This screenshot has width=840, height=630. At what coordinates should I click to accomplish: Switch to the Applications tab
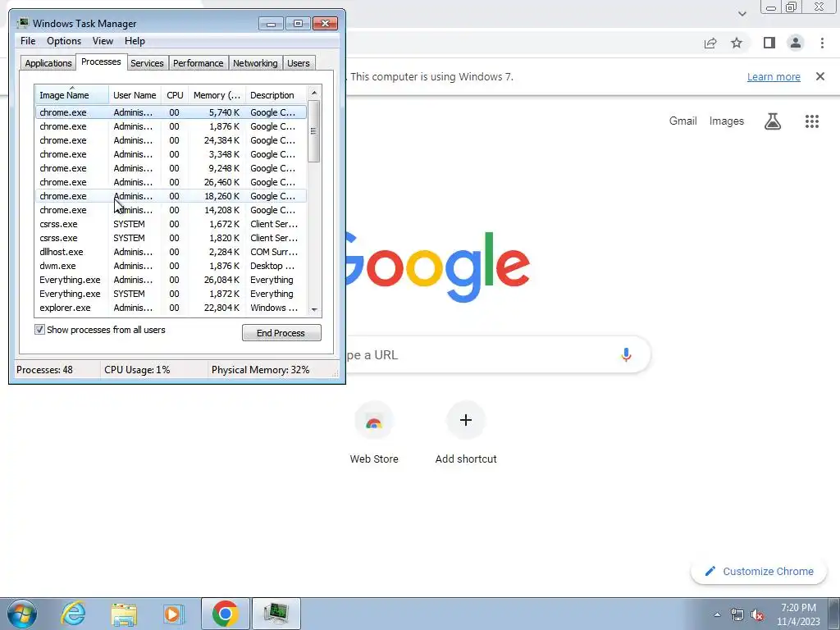pos(48,63)
